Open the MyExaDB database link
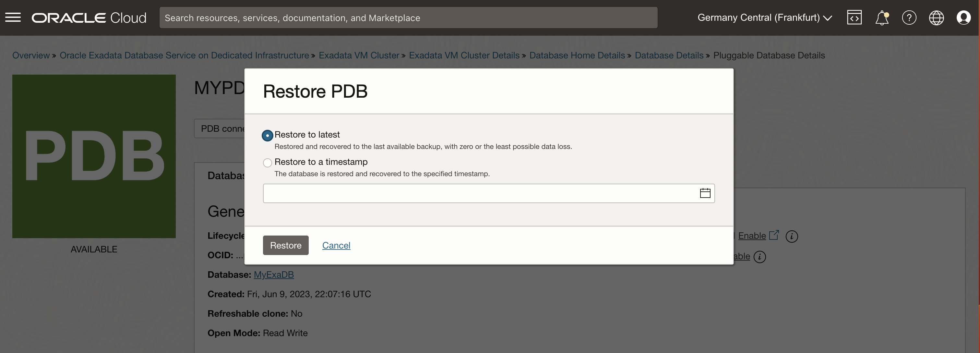 (x=273, y=274)
